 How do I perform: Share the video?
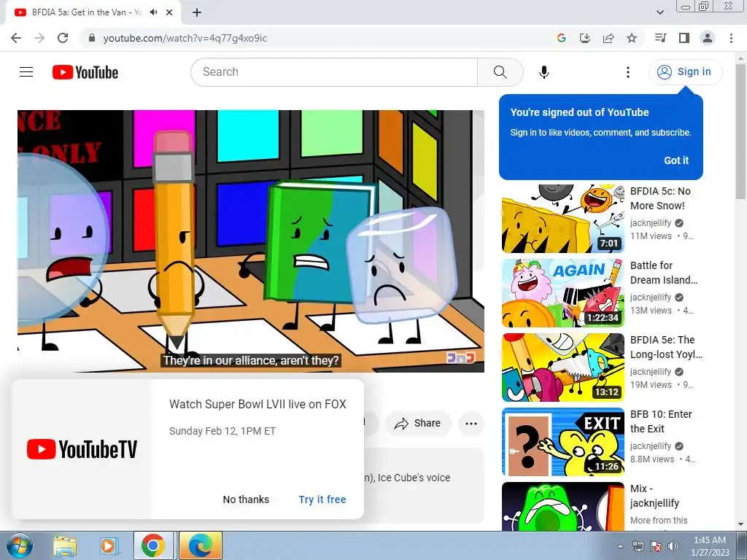point(418,424)
